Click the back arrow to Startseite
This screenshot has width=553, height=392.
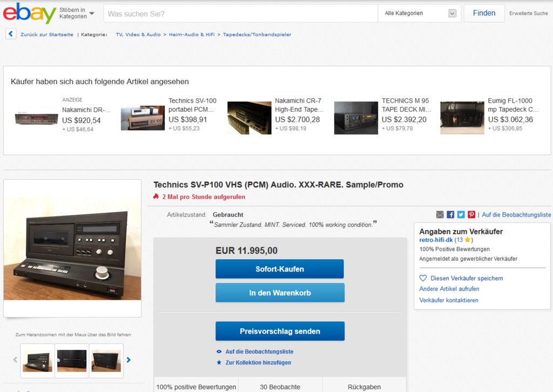click(11, 34)
